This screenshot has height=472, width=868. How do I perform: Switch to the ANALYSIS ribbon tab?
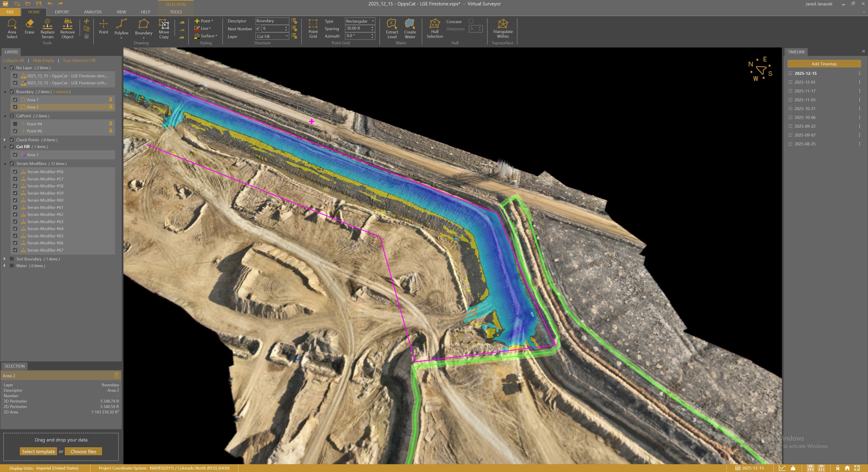point(93,12)
